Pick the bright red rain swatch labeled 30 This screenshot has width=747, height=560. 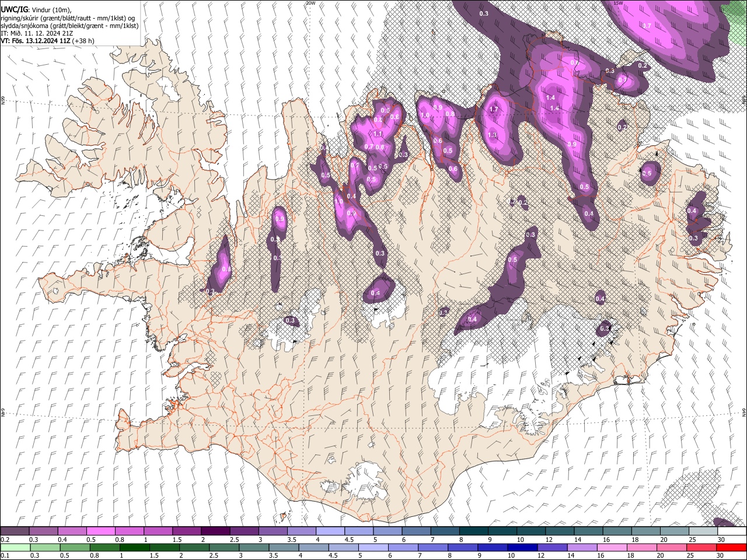point(731,547)
